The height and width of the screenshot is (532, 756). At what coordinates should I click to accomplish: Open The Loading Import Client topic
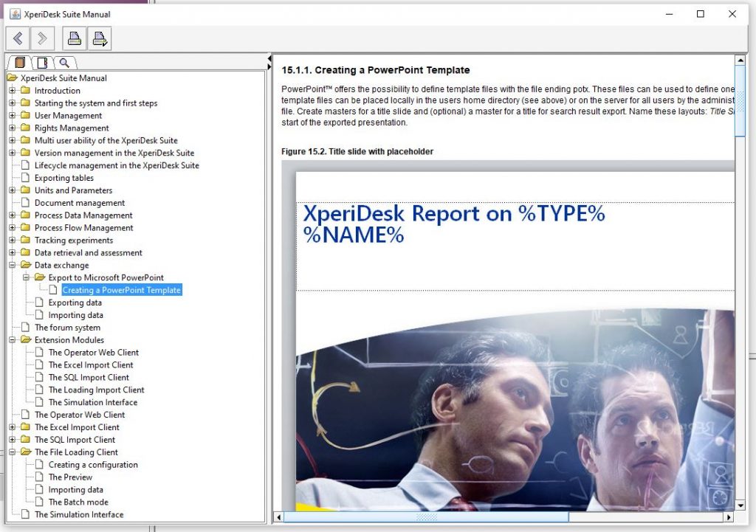pyautogui.click(x=97, y=390)
